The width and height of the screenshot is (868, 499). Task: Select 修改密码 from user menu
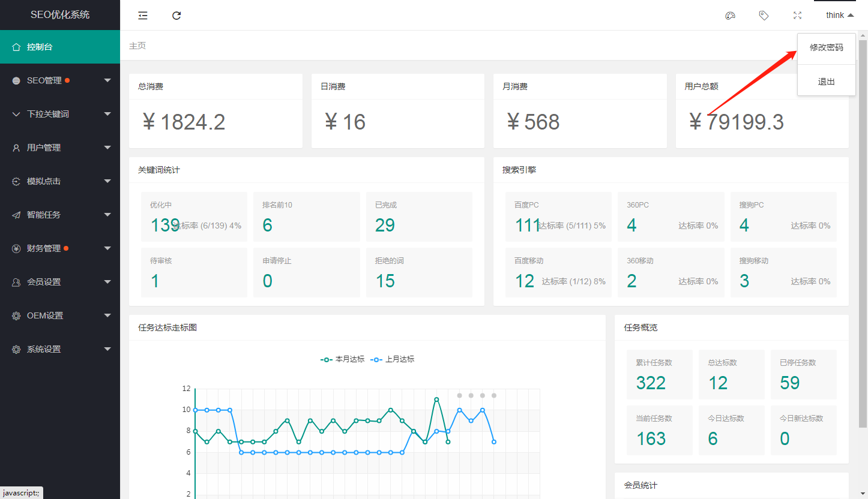826,48
